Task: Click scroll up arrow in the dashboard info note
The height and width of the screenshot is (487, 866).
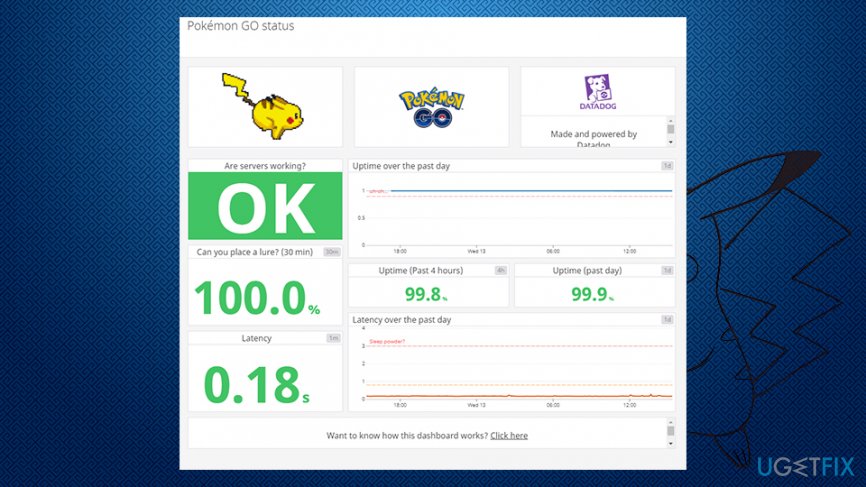Action: coord(670,422)
